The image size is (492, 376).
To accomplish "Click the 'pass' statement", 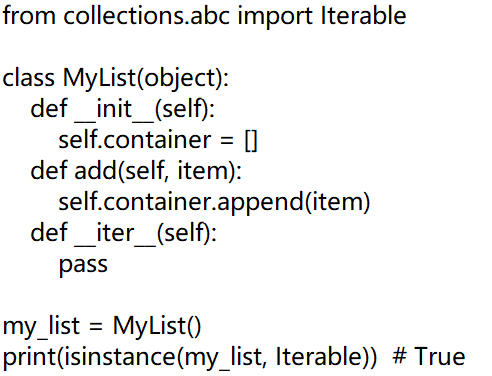I will coord(83,265).
